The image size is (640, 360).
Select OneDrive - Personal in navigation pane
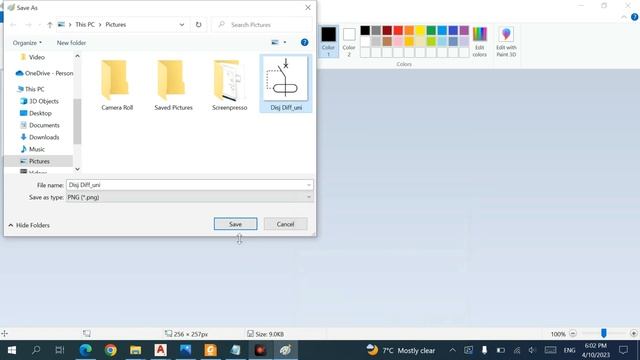tap(44, 73)
